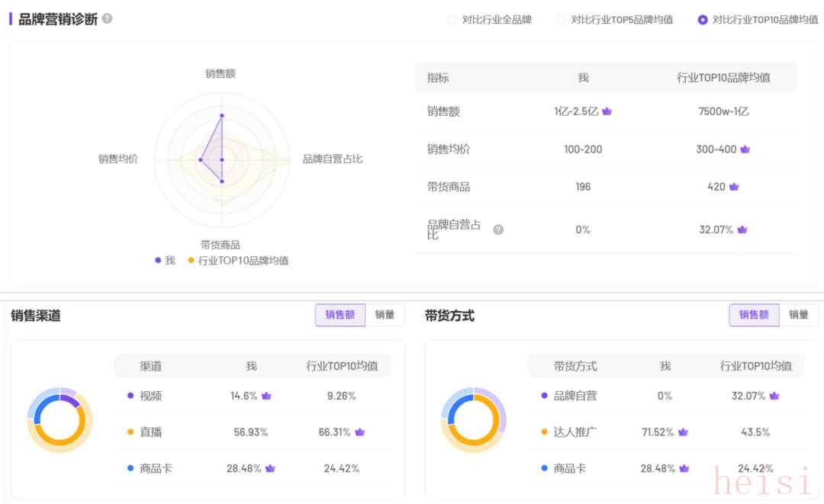Viewport: 824px width, 504px height.
Task: Switch 销售渠道 panel to 销售额 tab
Action: [x=340, y=315]
